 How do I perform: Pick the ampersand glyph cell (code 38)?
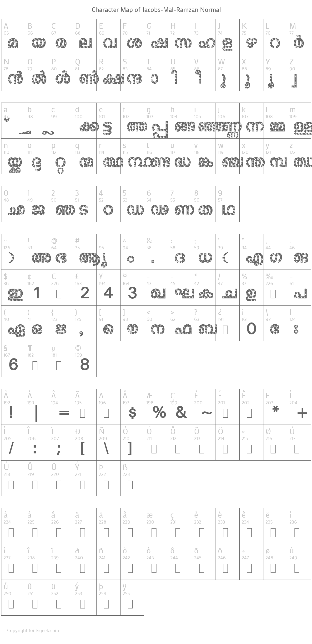click(x=156, y=252)
